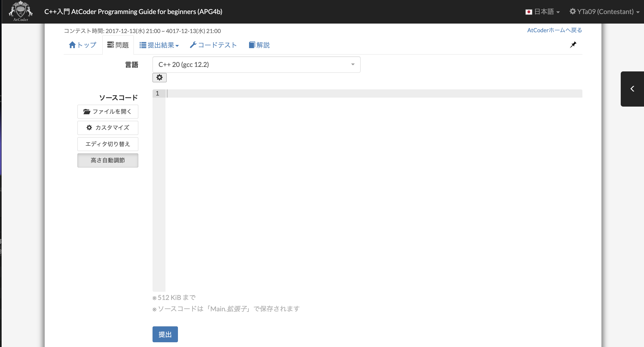Open the pin icon in the tab bar
The image size is (644, 347).
tap(573, 45)
